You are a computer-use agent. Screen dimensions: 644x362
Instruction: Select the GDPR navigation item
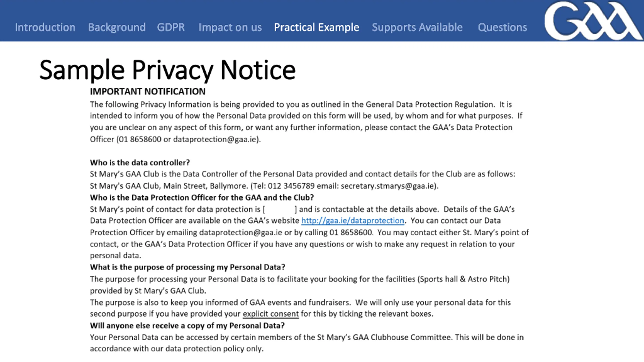tap(171, 27)
